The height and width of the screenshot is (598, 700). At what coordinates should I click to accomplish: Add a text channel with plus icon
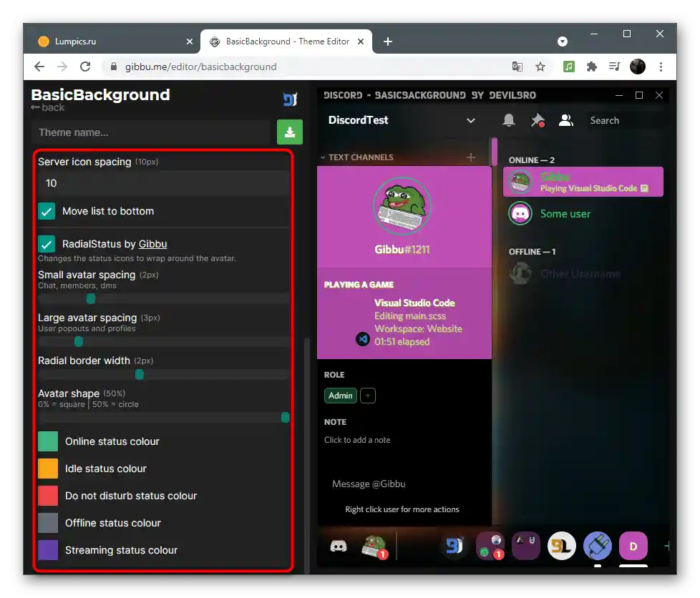470,157
